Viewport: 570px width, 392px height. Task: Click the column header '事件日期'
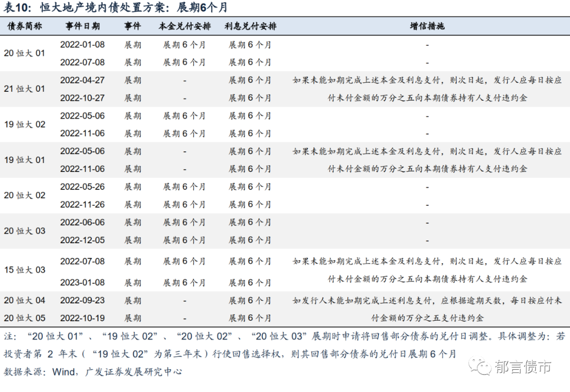(82, 26)
